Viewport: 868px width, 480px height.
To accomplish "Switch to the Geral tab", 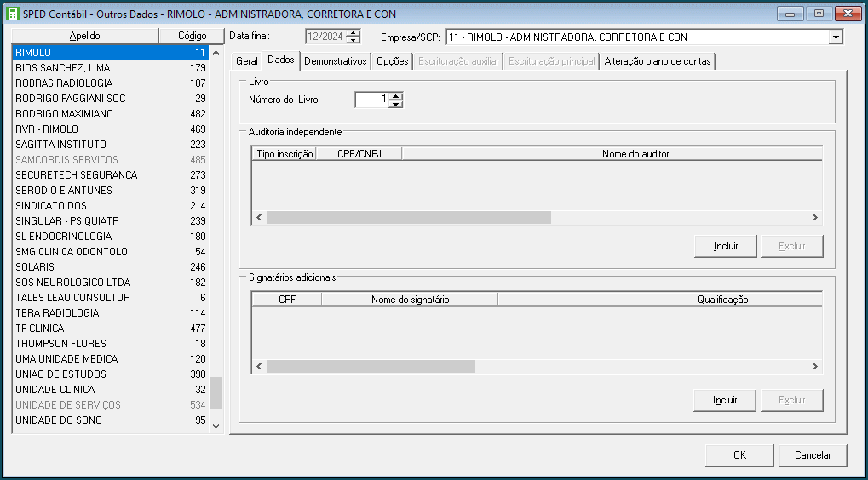I will point(247,61).
